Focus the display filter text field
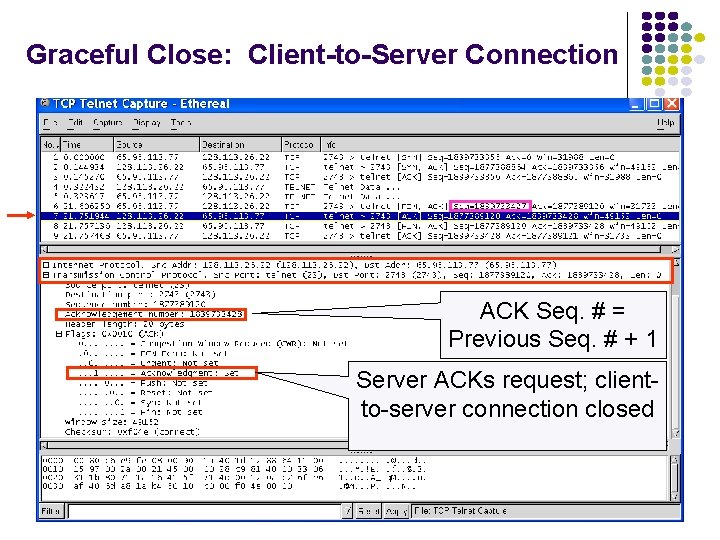 [205, 511]
